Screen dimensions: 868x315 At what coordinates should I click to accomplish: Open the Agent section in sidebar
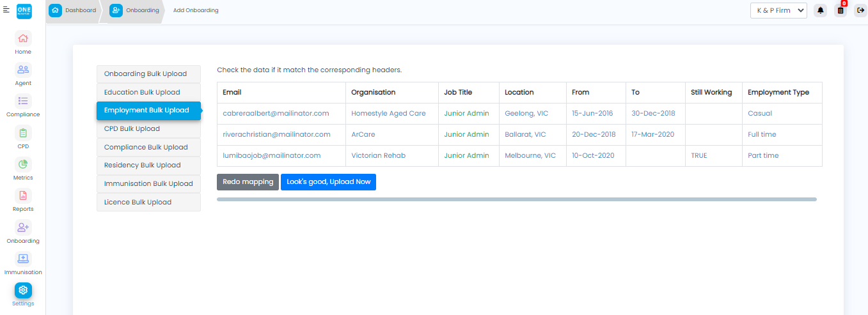[23, 74]
